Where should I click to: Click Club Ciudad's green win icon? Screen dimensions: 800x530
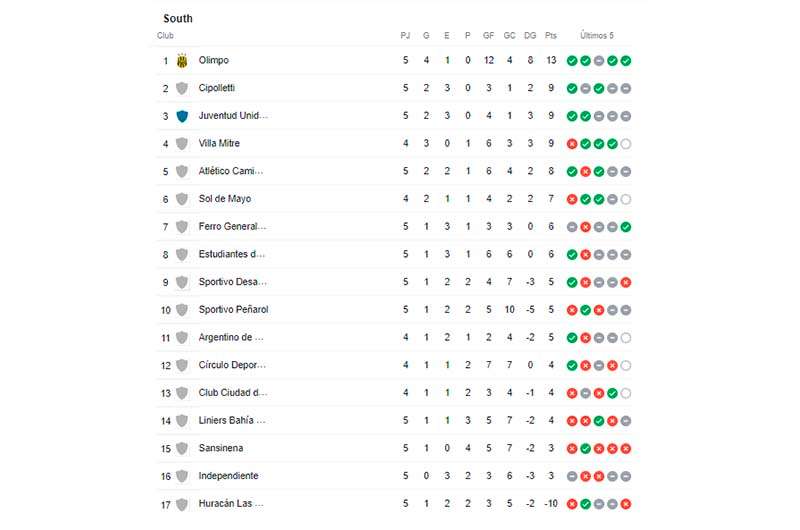click(612, 393)
